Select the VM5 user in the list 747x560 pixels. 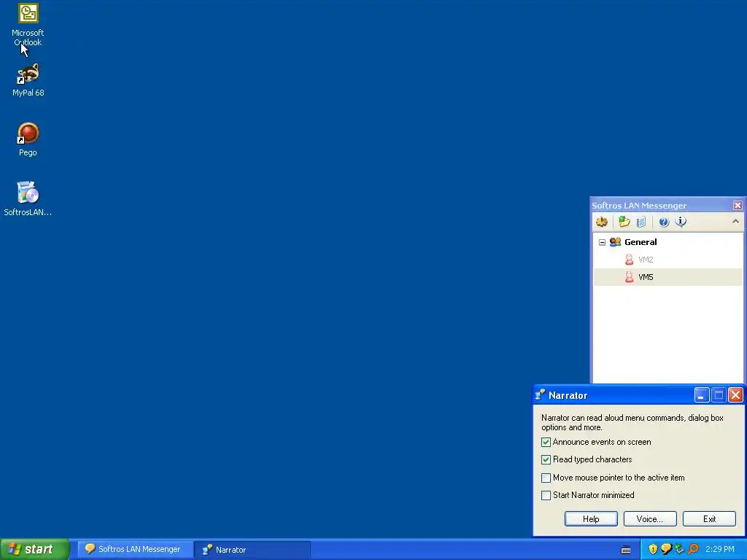point(646,277)
